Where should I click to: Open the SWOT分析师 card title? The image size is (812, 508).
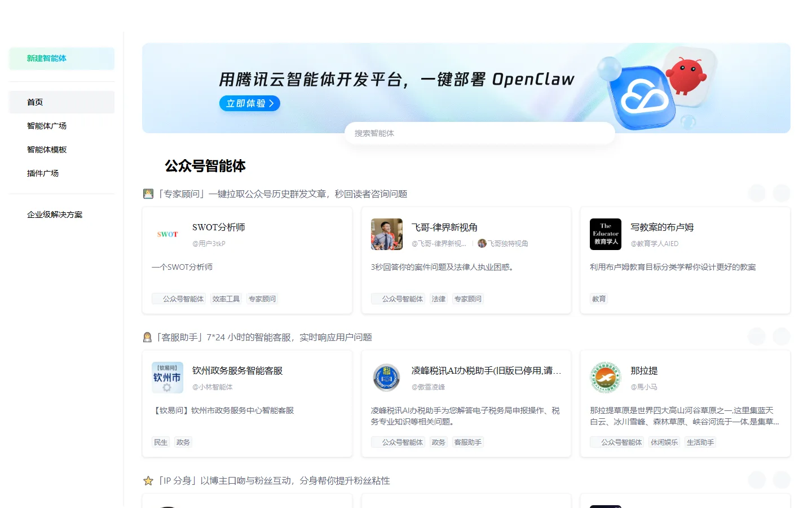tap(219, 227)
